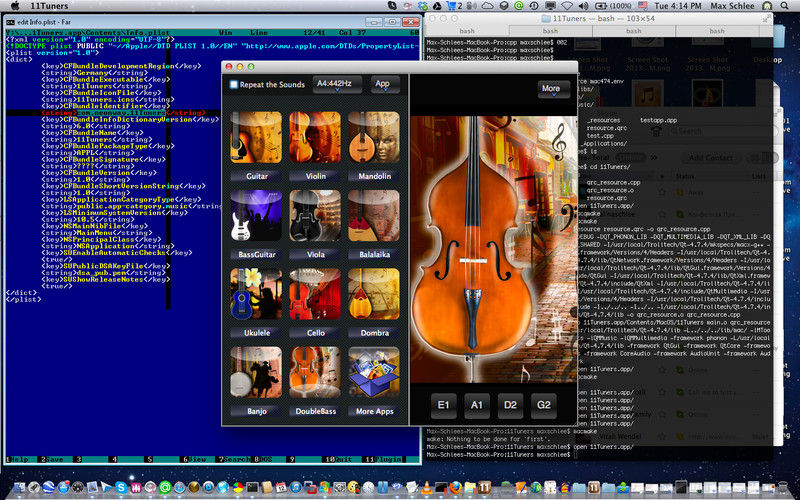Click 10Quit in Far bottom bar
The width and height of the screenshot is (800, 500).
click(x=339, y=459)
